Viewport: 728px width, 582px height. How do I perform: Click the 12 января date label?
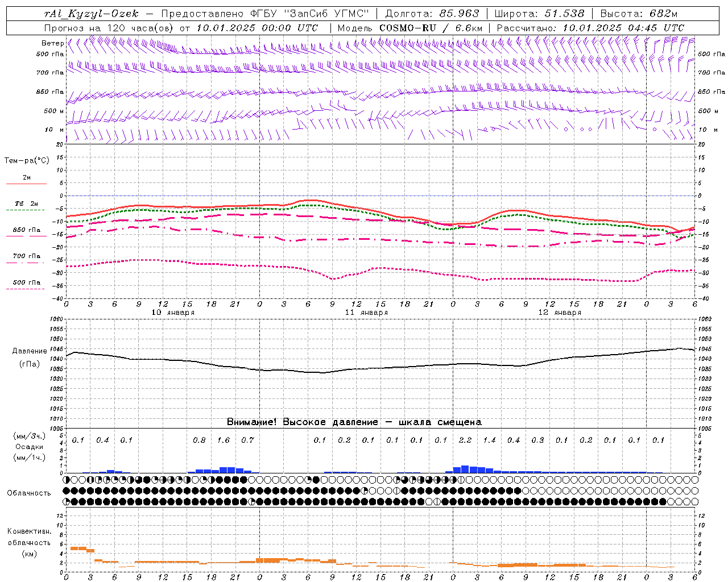(560, 313)
